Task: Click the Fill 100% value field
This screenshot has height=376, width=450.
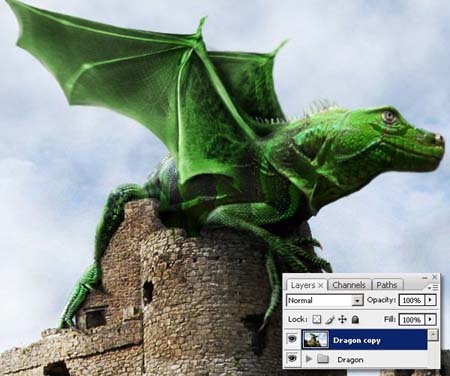Action: click(412, 319)
